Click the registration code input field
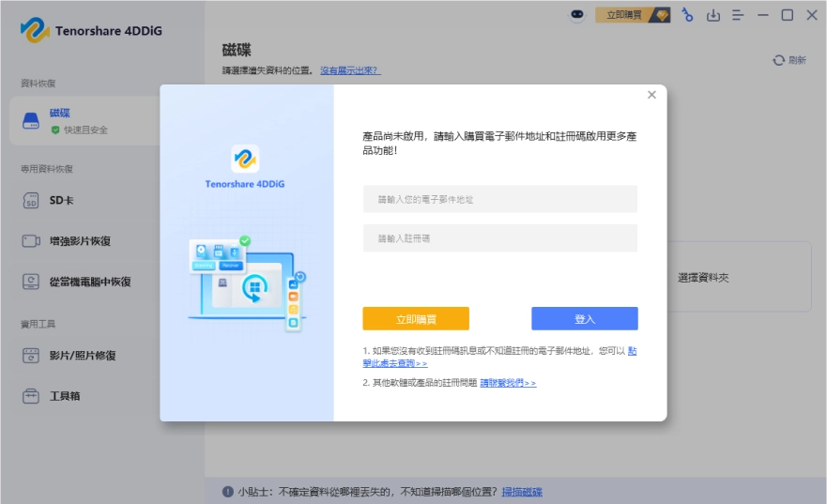 (x=500, y=238)
